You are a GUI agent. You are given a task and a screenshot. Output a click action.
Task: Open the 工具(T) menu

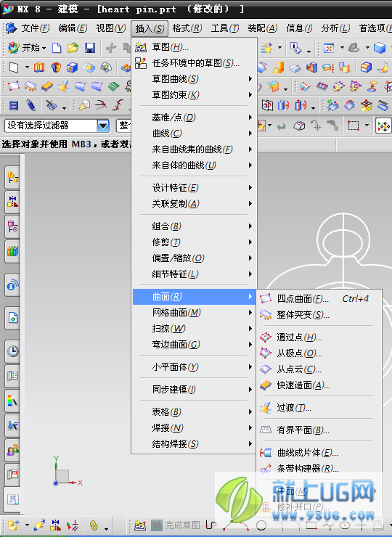(225, 28)
